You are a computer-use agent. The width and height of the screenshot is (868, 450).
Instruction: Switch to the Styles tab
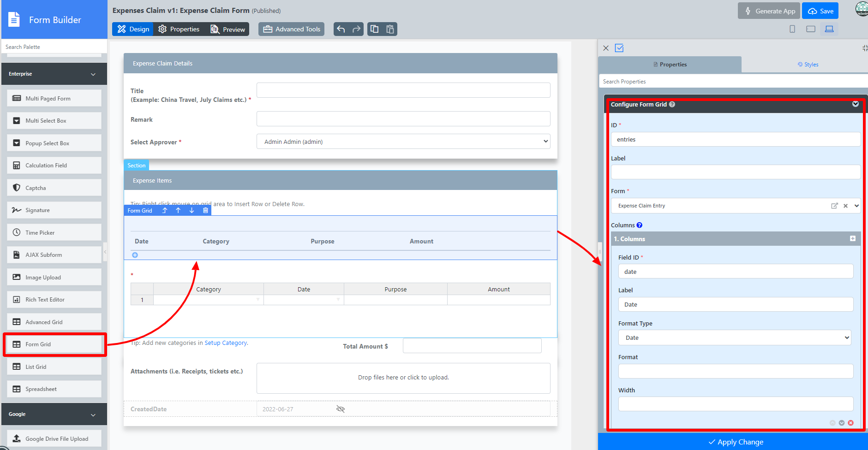click(x=808, y=65)
